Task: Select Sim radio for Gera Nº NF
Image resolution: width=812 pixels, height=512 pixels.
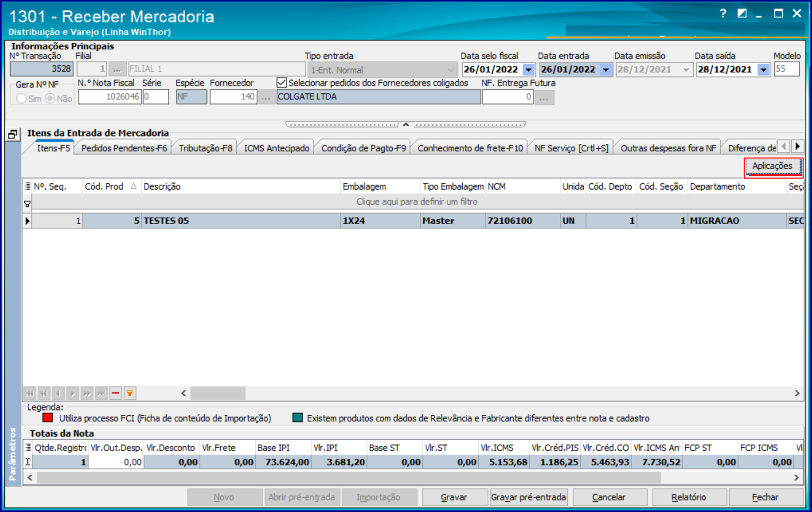Action: (21, 98)
